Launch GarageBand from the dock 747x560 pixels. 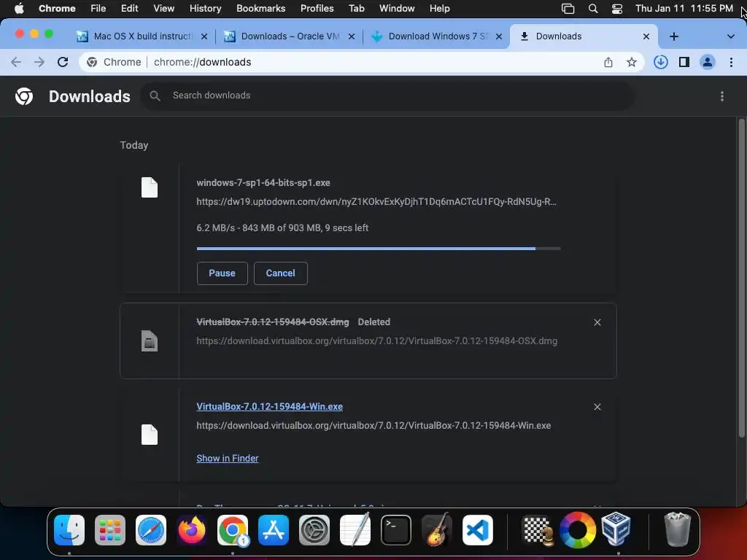tap(437, 530)
